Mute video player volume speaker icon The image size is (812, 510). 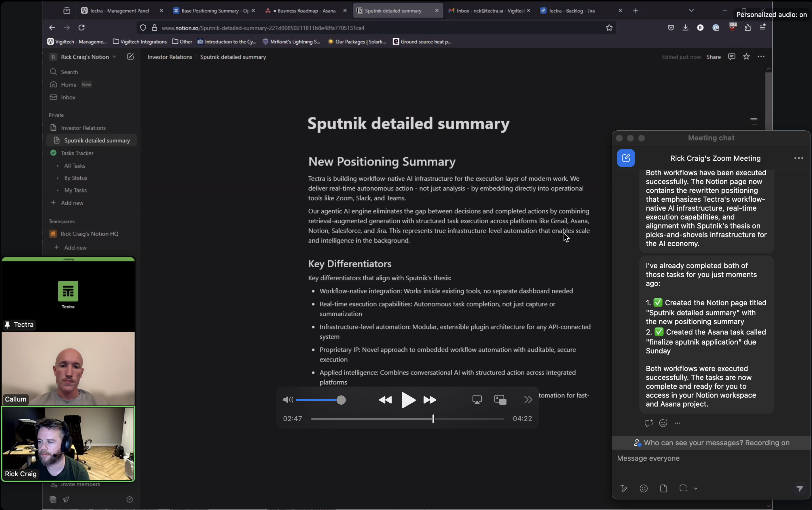click(x=288, y=400)
